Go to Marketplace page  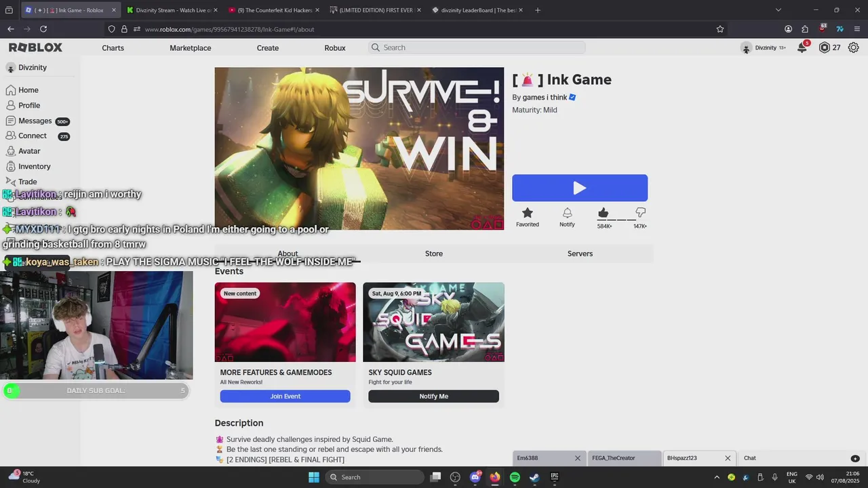click(x=190, y=47)
